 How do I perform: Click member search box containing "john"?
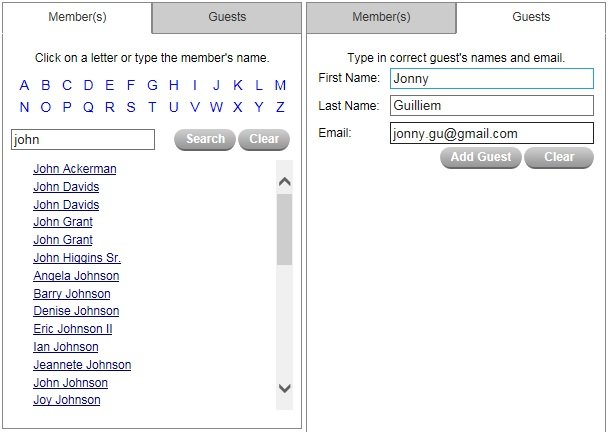tap(83, 140)
